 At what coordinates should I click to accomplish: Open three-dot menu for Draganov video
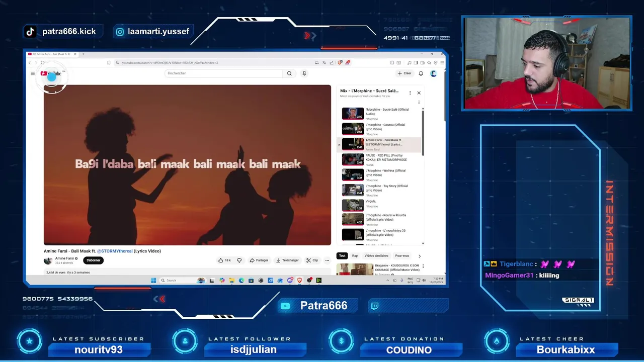click(423, 266)
